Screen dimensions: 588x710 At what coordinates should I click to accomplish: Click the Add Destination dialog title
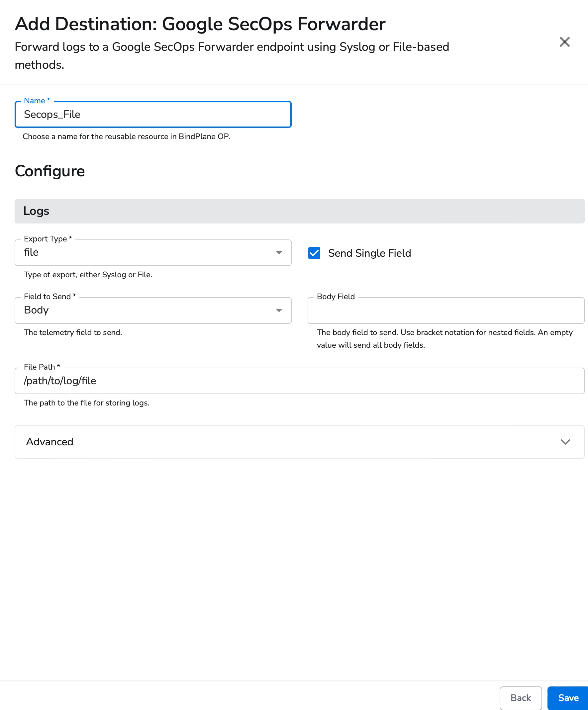pos(200,24)
